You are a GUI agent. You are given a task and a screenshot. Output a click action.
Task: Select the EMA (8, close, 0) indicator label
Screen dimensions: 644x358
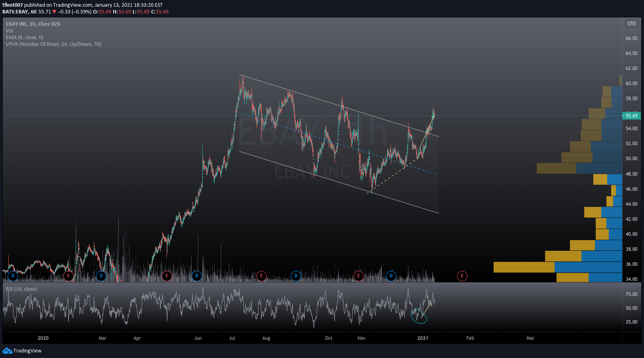[x=25, y=38]
